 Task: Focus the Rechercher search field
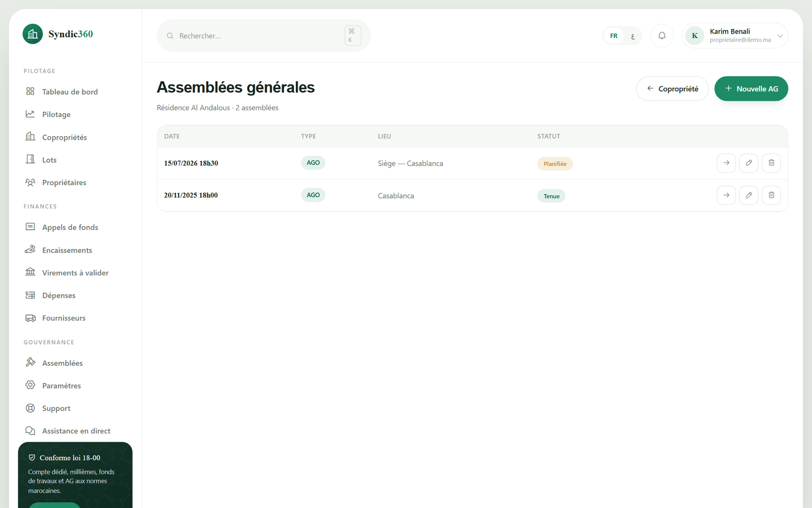click(263, 36)
